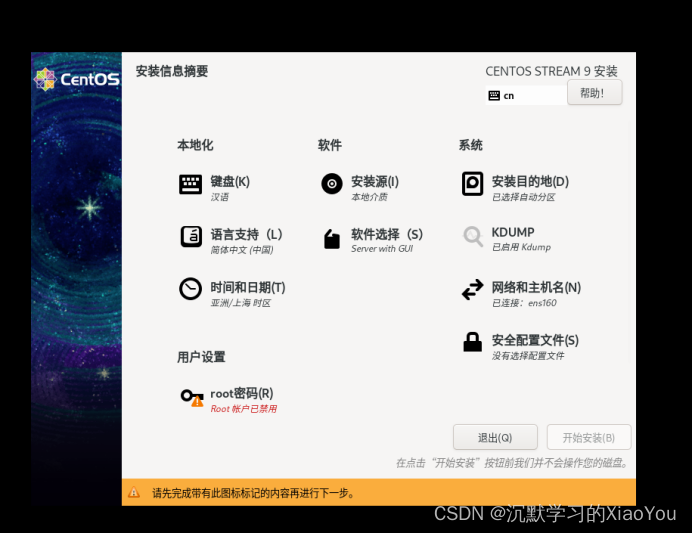This screenshot has width=692, height=533.
Task: Click the language support icon
Action: (x=191, y=236)
